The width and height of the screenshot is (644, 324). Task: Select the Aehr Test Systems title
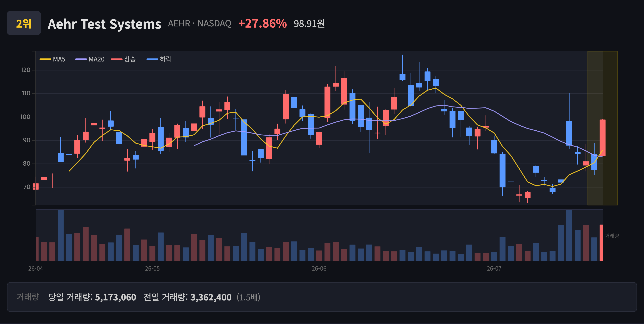click(104, 24)
